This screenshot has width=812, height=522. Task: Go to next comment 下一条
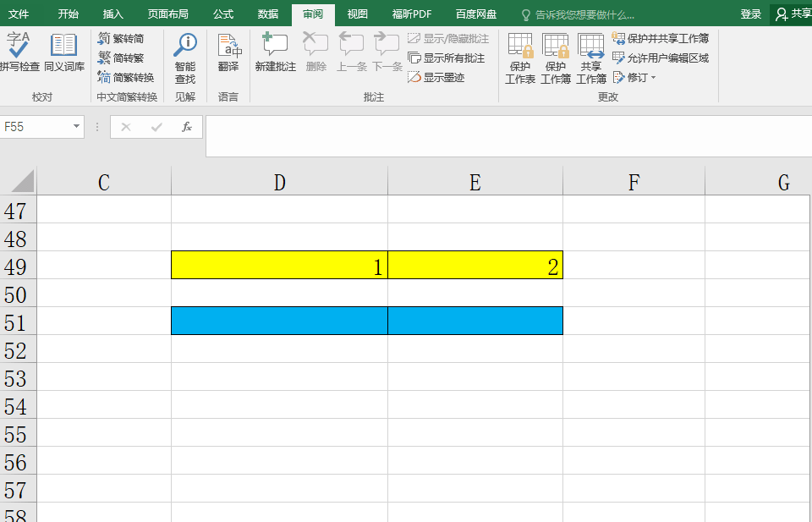pyautogui.click(x=387, y=52)
